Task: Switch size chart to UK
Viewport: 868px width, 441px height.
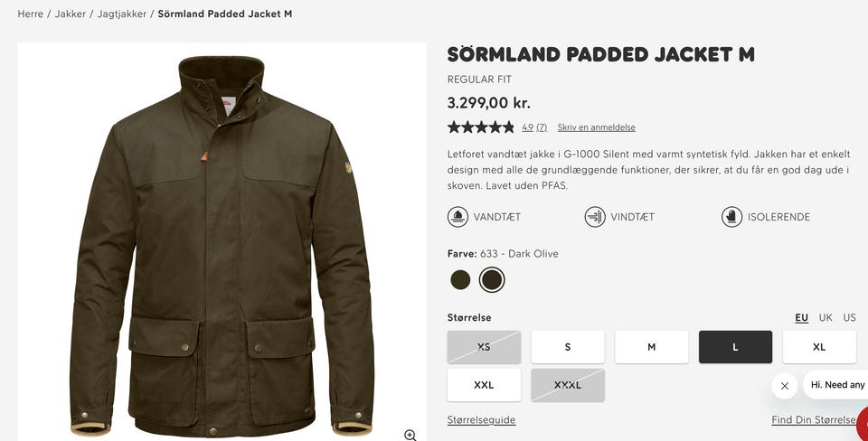Action: tap(826, 318)
